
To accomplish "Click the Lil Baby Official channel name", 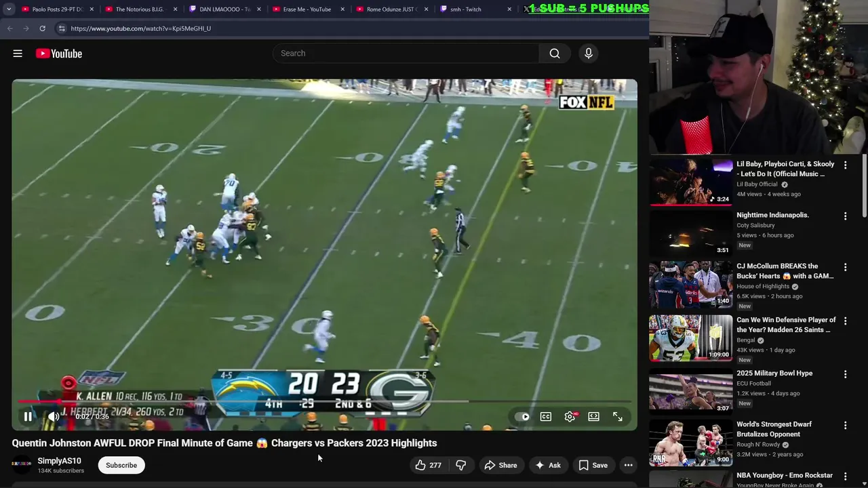I will 757,184.
